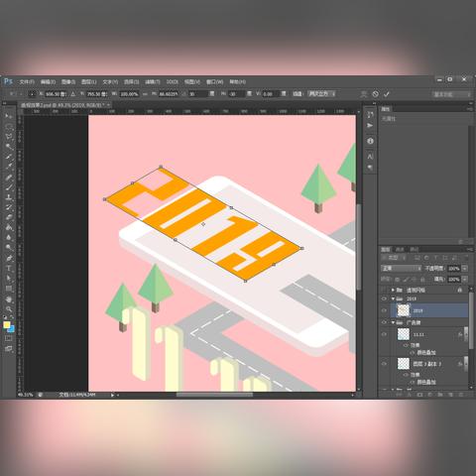Open the Info panel icon in dock
Screen dimensions: 476x476
coord(370,141)
